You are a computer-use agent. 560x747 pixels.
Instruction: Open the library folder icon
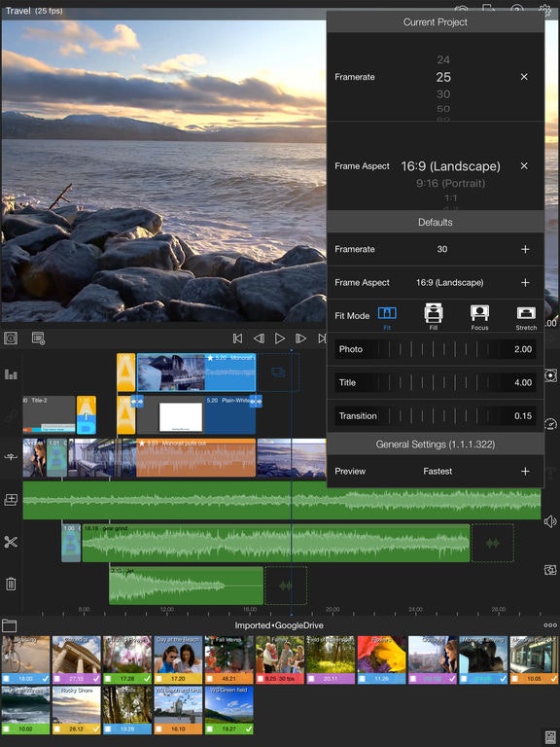pos(9,625)
